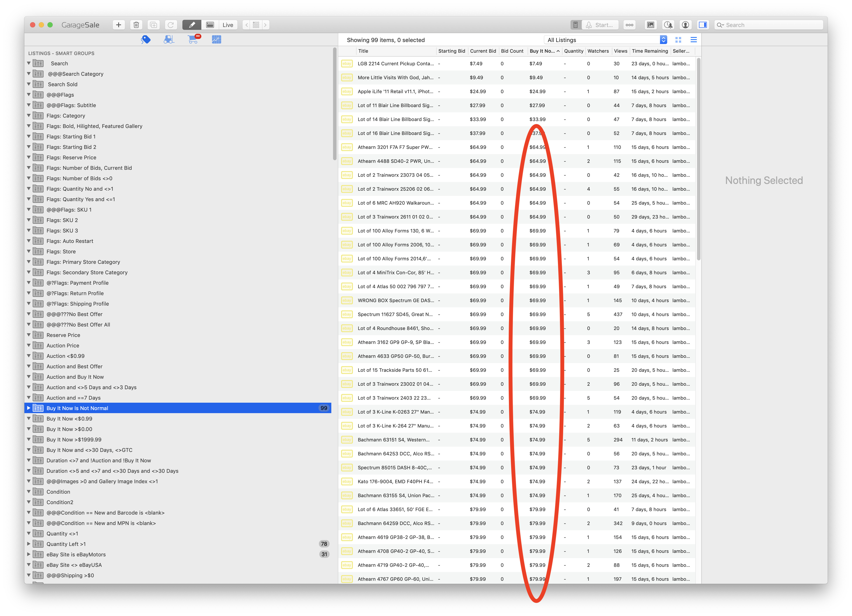852x616 pixels.
Task: Collapse Flags: Category disclosure triangle
Action: [29, 116]
